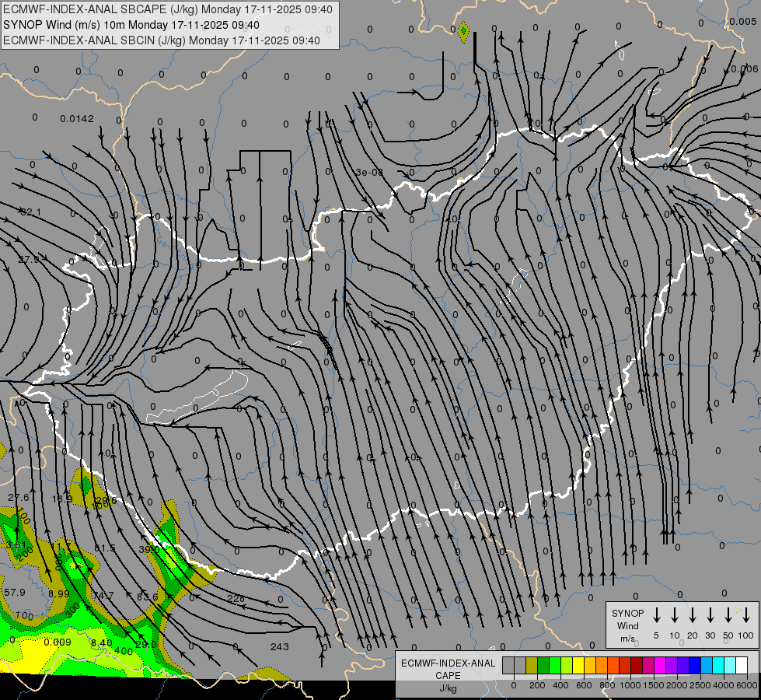This screenshot has width=761, height=700.
Task: Click the 15.9 value on the map
Action: click(62, 499)
